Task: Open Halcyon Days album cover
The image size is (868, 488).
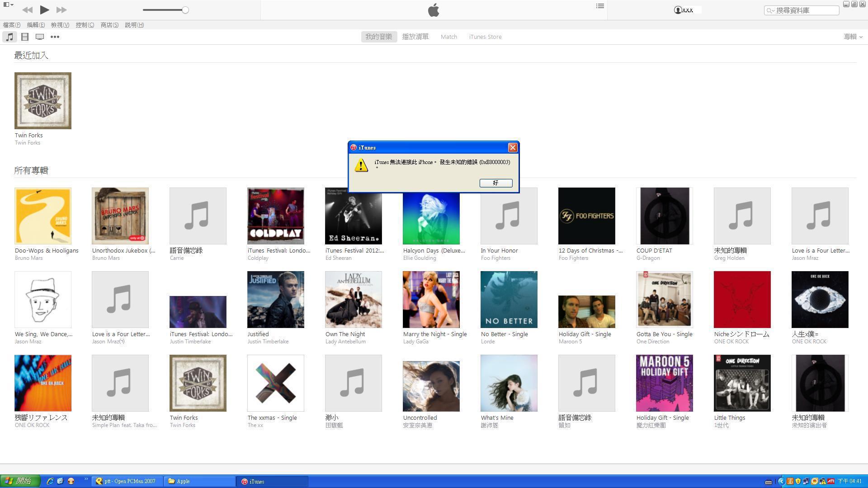Action: (431, 219)
